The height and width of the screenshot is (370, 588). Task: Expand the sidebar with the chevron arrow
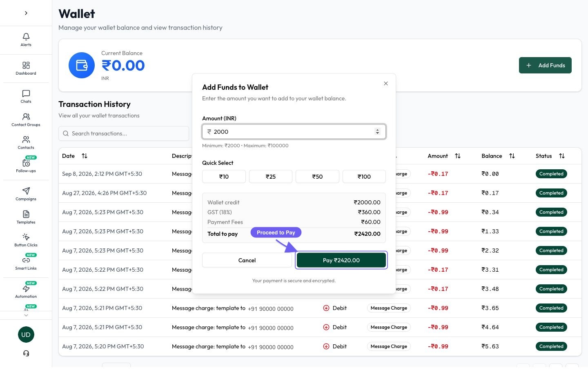coord(26,13)
